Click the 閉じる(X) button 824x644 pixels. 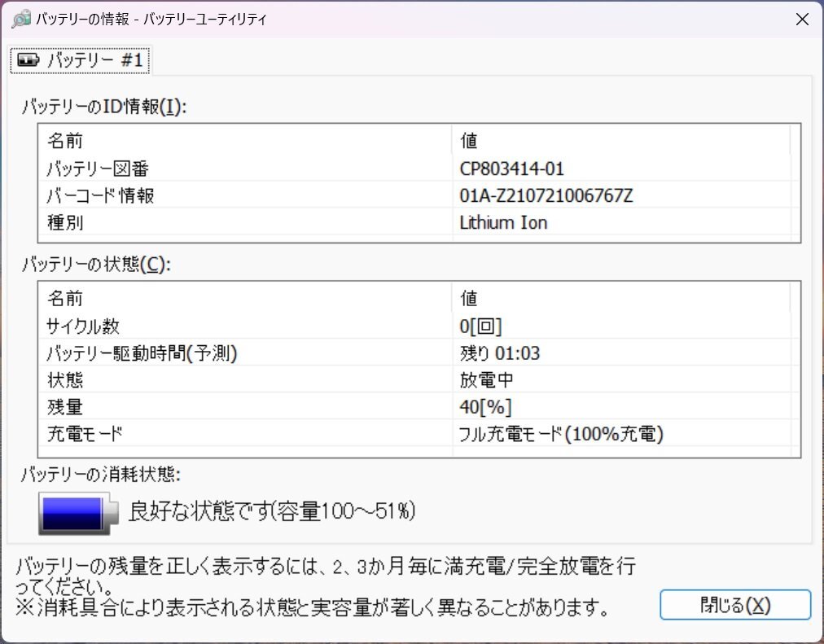pyautogui.click(x=734, y=604)
